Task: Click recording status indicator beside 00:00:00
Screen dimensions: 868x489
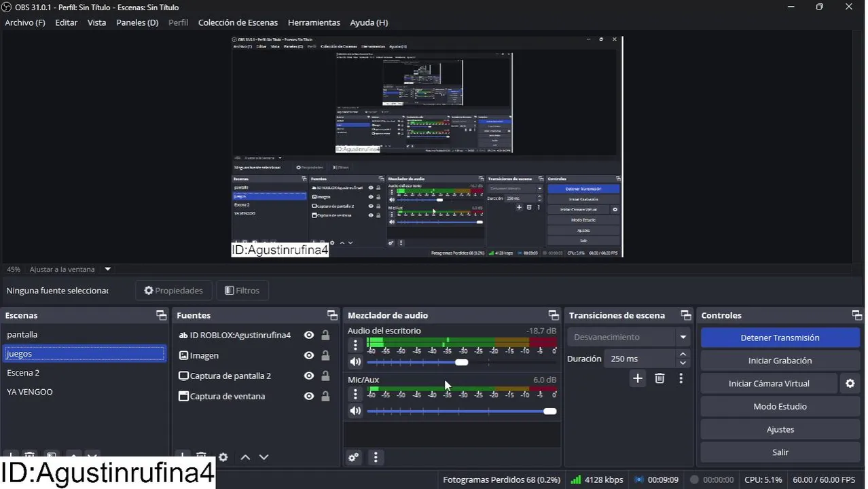Action: (694, 479)
